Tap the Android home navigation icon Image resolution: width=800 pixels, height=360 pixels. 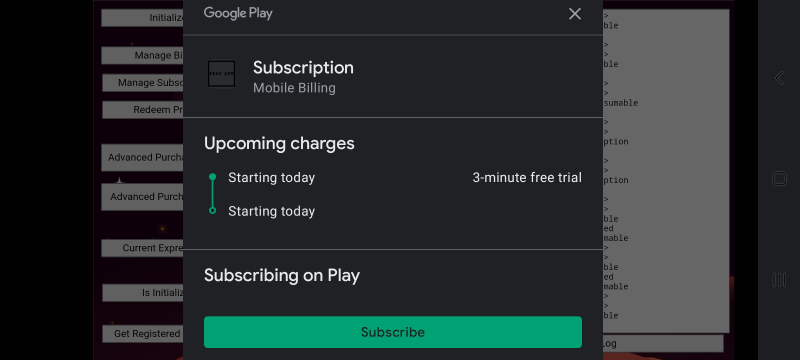779,178
